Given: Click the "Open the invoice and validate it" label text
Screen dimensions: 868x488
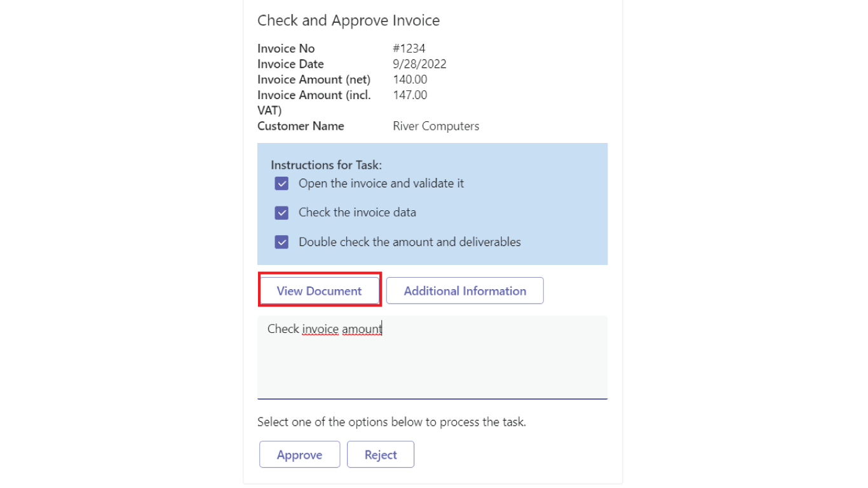Looking at the screenshot, I should [381, 184].
